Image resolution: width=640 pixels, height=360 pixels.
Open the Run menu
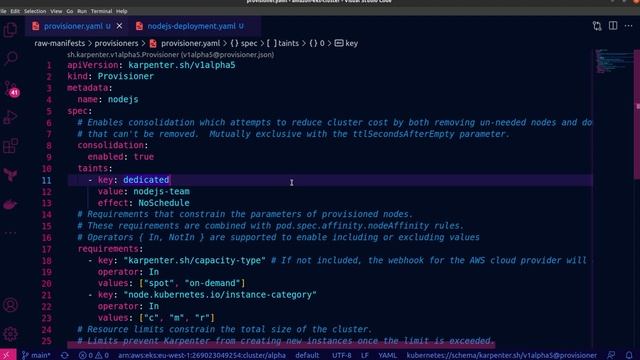pyautogui.click(x=82, y=11)
